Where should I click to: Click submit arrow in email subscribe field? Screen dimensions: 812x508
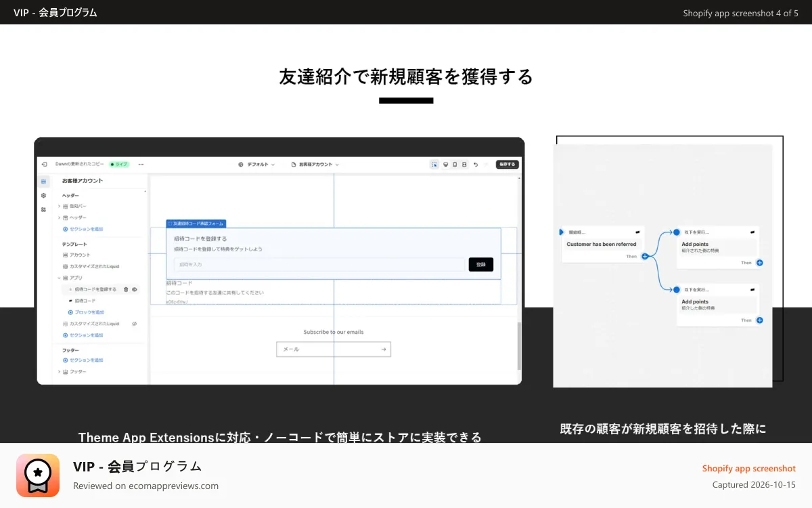point(384,349)
